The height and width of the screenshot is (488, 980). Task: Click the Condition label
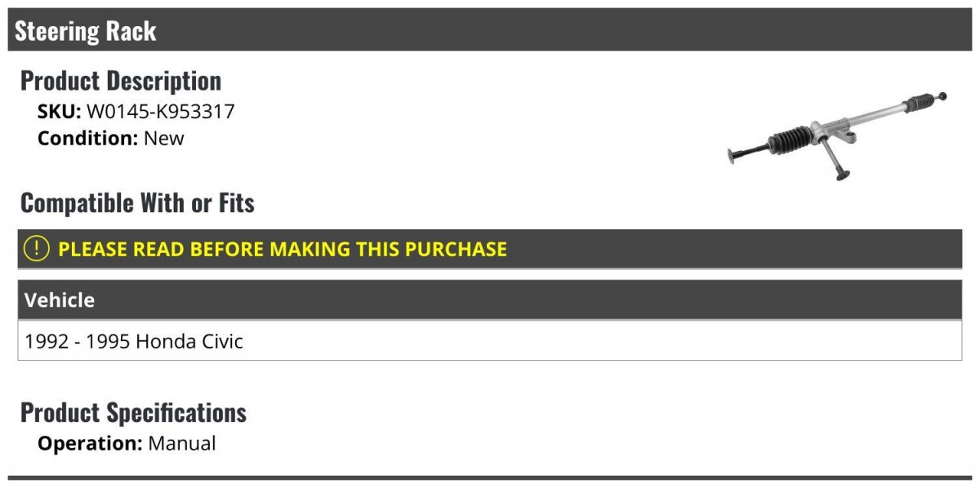[x=87, y=138]
